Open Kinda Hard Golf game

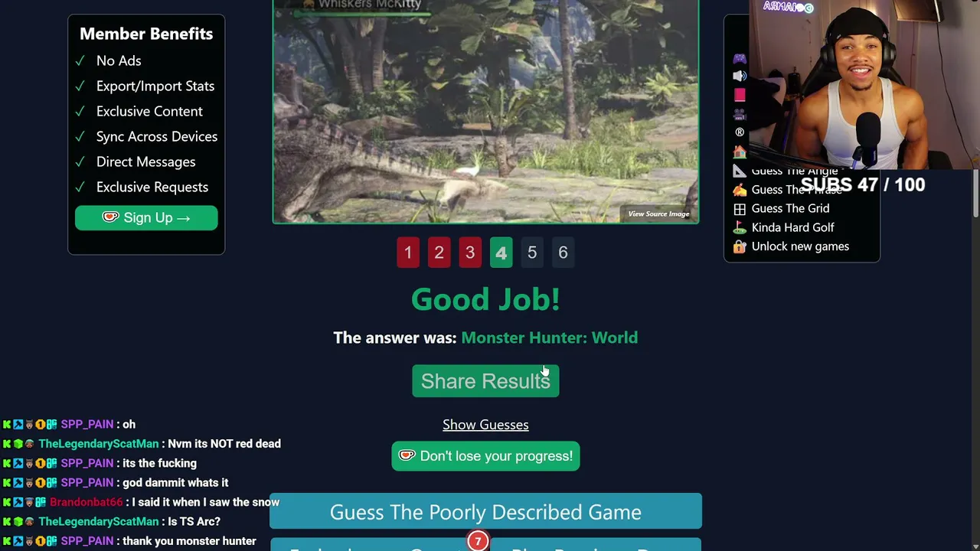tap(792, 227)
